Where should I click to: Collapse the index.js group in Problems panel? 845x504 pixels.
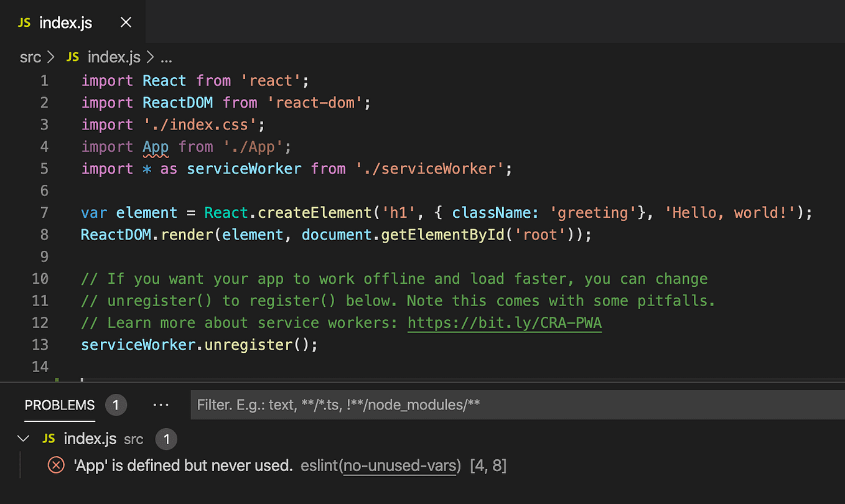23,438
